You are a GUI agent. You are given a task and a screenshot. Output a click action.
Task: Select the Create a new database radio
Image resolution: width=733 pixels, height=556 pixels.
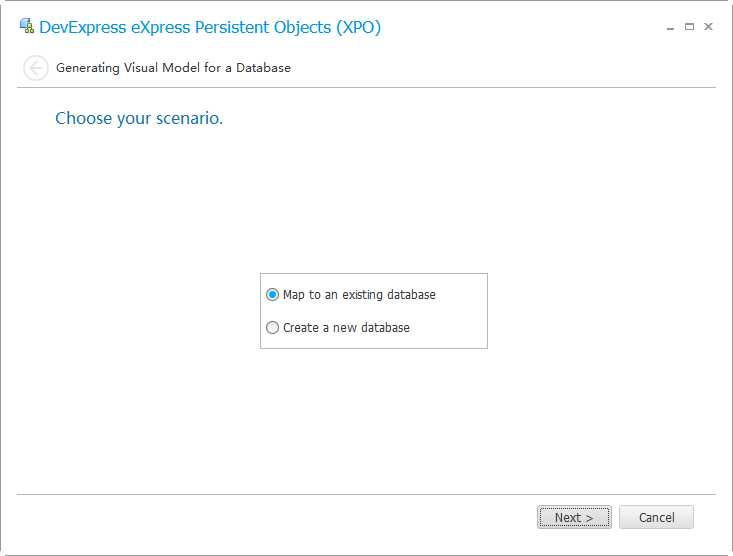[x=273, y=327]
